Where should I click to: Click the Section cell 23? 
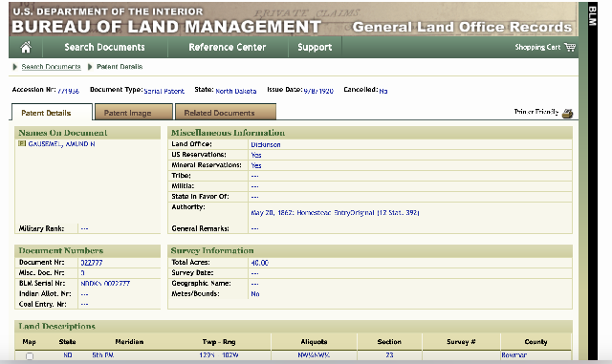click(x=389, y=355)
